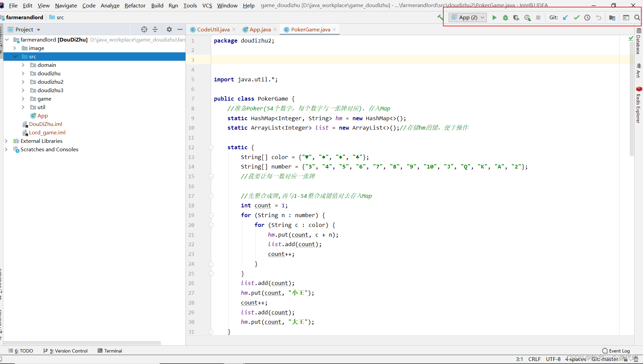Image resolution: width=643 pixels, height=364 pixels.
Task: Click the UTF-8 encoding indicator
Action: (x=553, y=359)
